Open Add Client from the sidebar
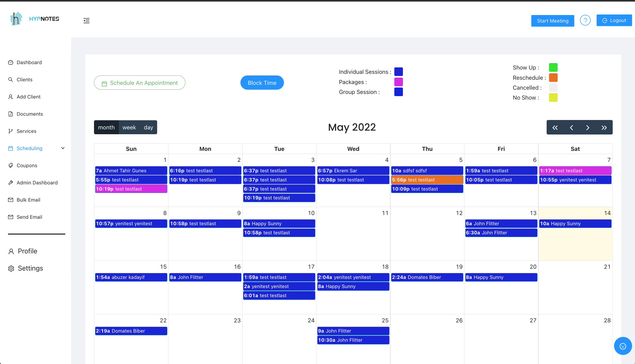 28,97
